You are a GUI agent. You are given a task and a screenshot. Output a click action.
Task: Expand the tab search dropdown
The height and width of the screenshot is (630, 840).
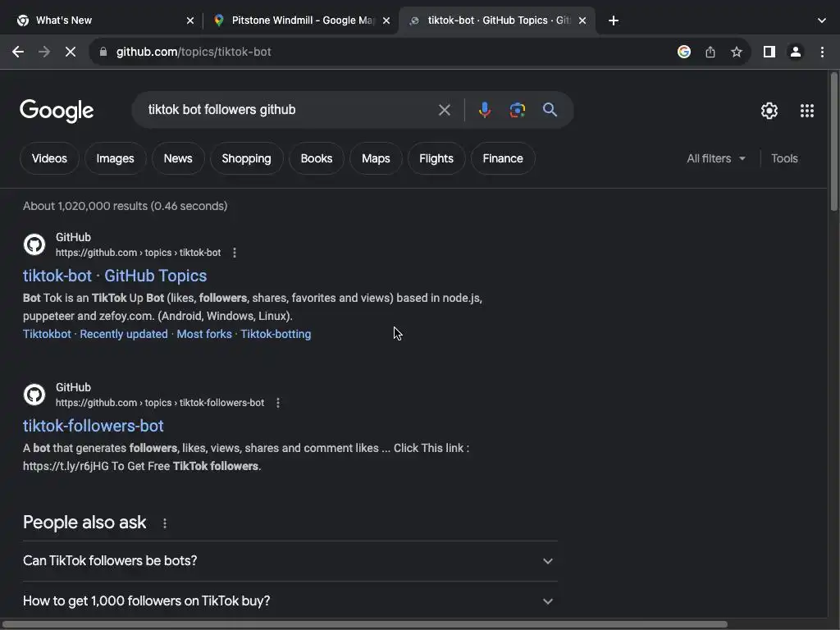pos(822,21)
